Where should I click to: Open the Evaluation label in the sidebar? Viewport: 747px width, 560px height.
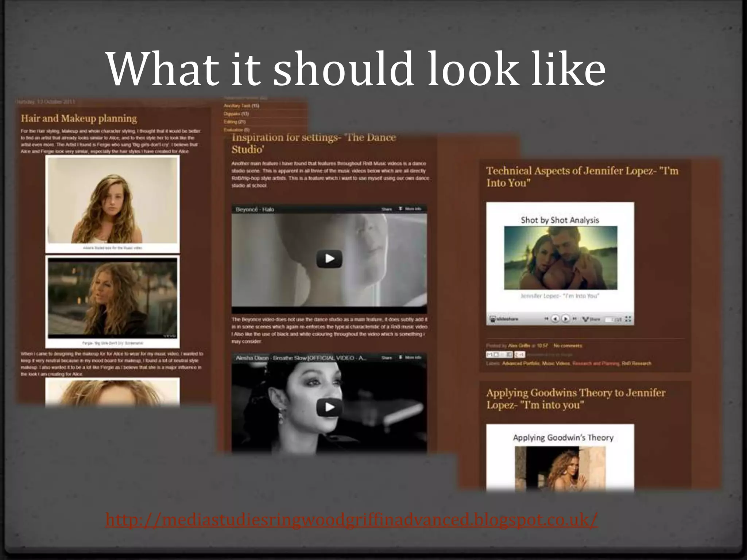click(x=236, y=130)
